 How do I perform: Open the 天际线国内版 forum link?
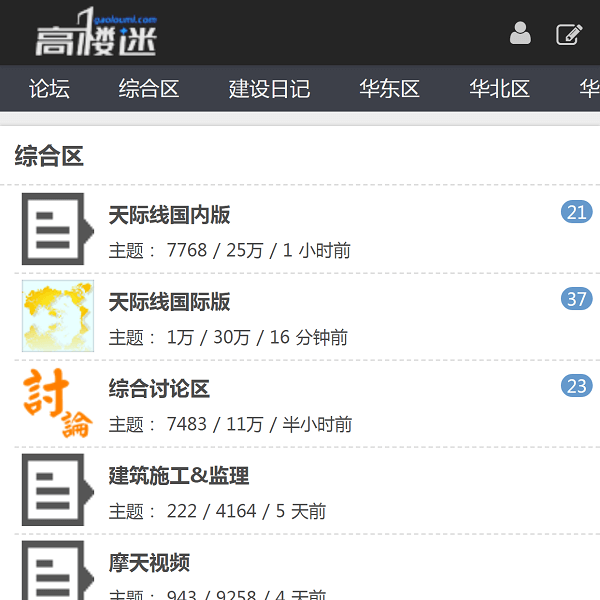(170, 215)
